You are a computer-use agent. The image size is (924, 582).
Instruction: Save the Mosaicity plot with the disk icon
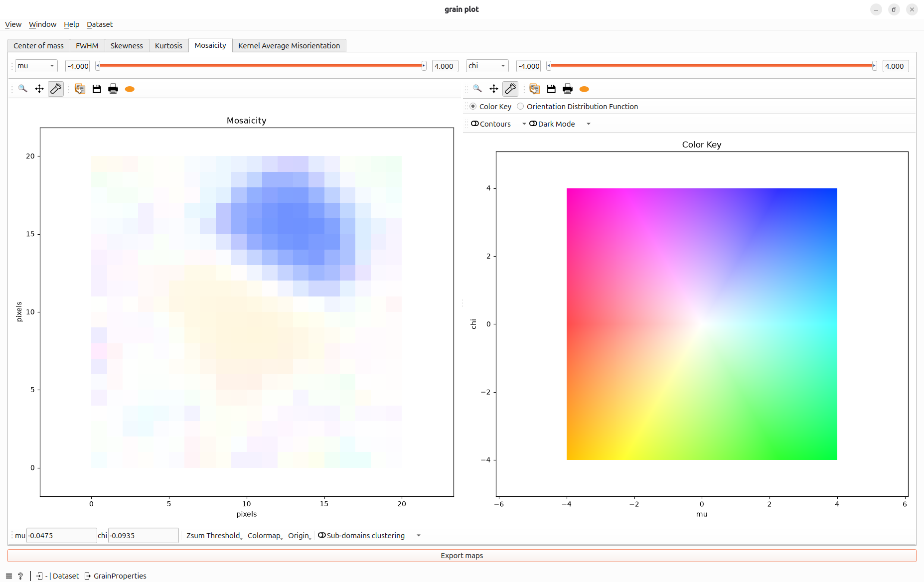coord(97,89)
